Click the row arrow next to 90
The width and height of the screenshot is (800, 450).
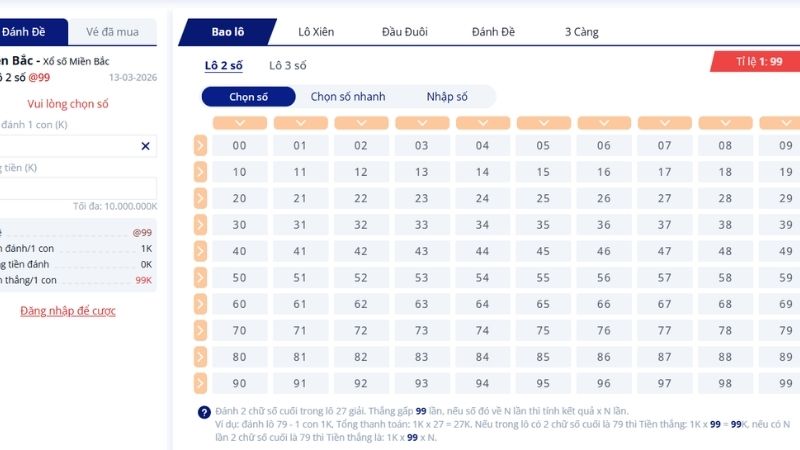(x=200, y=383)
